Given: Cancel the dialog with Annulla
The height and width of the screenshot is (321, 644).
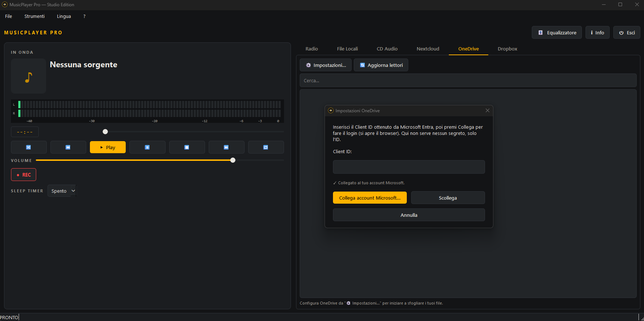Looking at the screenshot, I should tap(409, 215).
